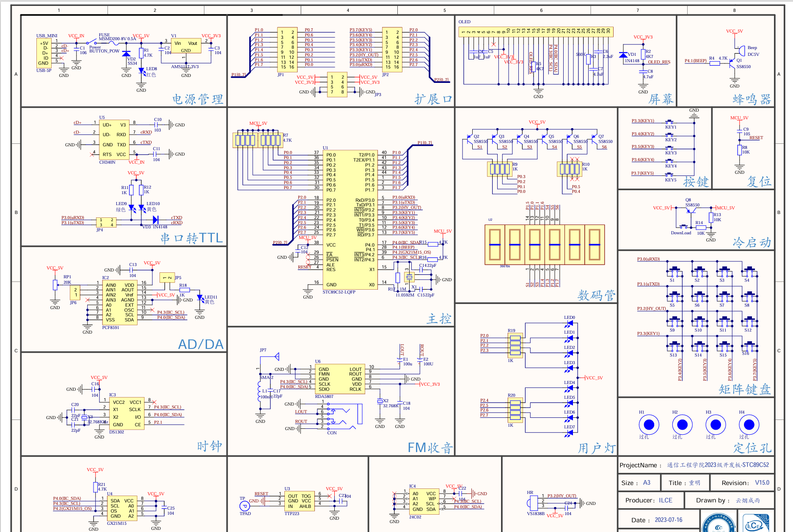Select the TTP223 U3 chip body
Screen dimensions: 793x532
(x=300, y=501)
